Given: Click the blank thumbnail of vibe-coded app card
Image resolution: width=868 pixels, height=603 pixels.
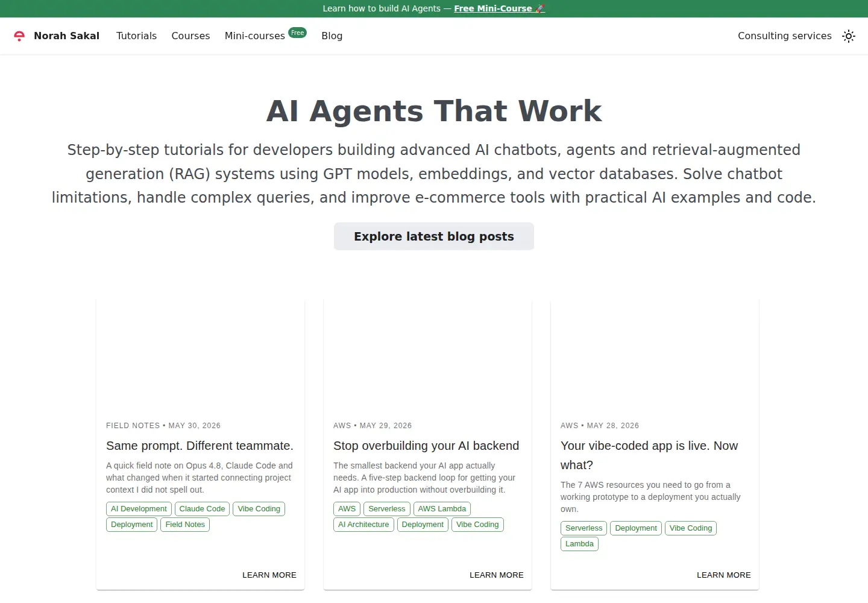Looking at the screenshot, I should 655,356.
